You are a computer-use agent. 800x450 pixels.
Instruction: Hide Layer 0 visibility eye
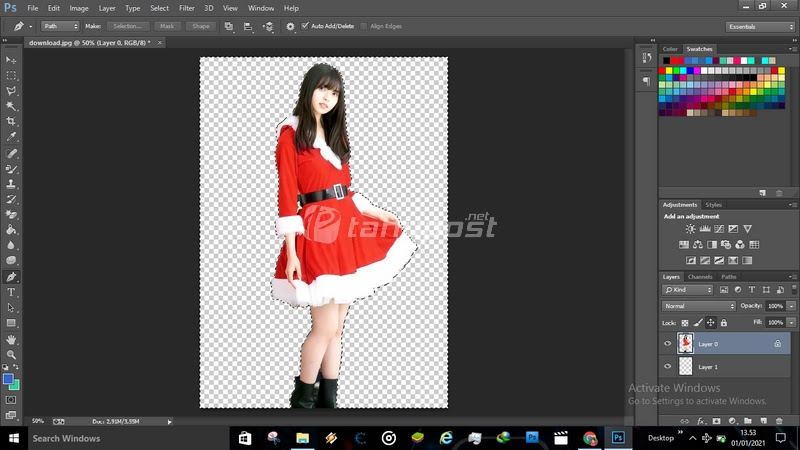point(667,343)
